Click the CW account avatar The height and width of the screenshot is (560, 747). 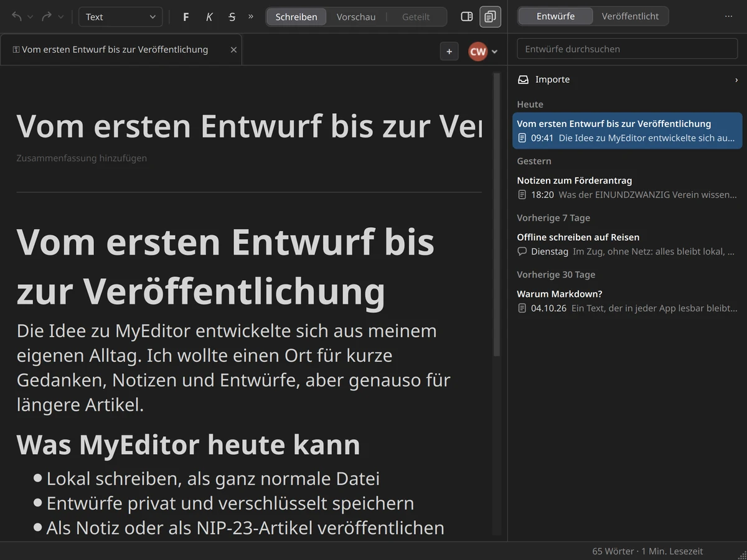pyautogui.click(x=478, y=52)
